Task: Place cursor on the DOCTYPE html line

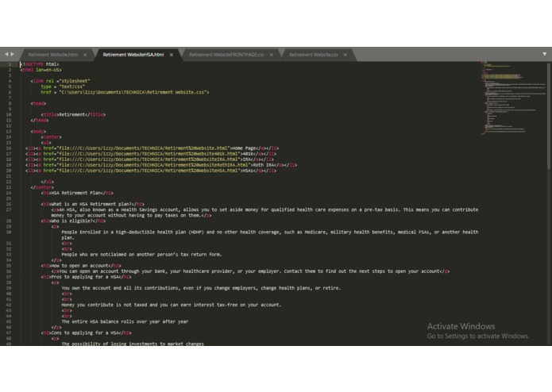Action: point(40,64)
